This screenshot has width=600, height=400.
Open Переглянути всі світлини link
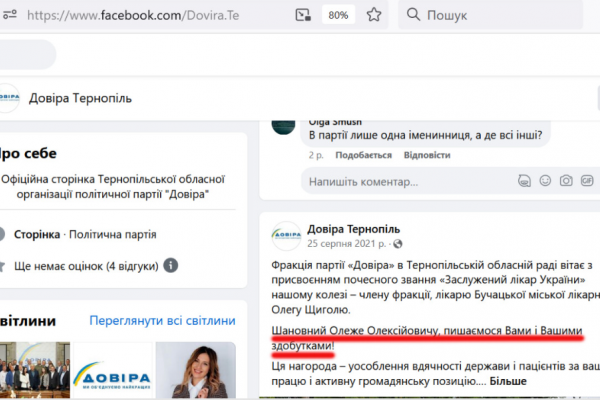[x=162, y=320]
